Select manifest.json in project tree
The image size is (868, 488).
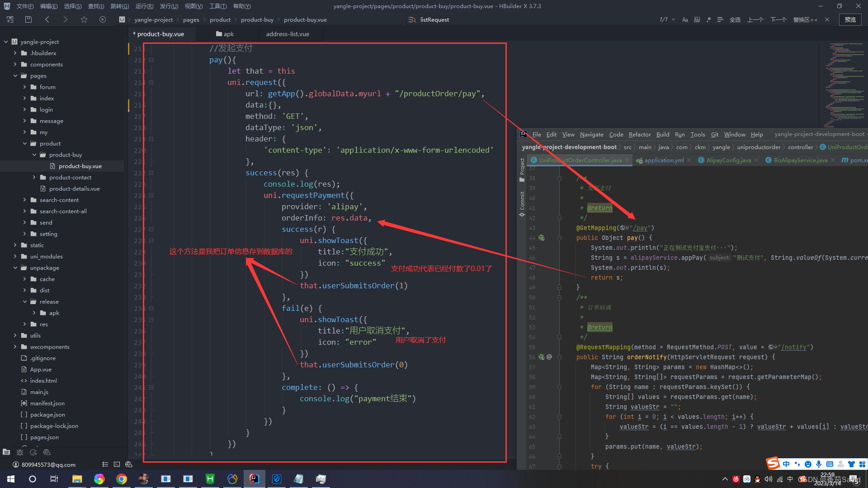click(x=47, y=403)
